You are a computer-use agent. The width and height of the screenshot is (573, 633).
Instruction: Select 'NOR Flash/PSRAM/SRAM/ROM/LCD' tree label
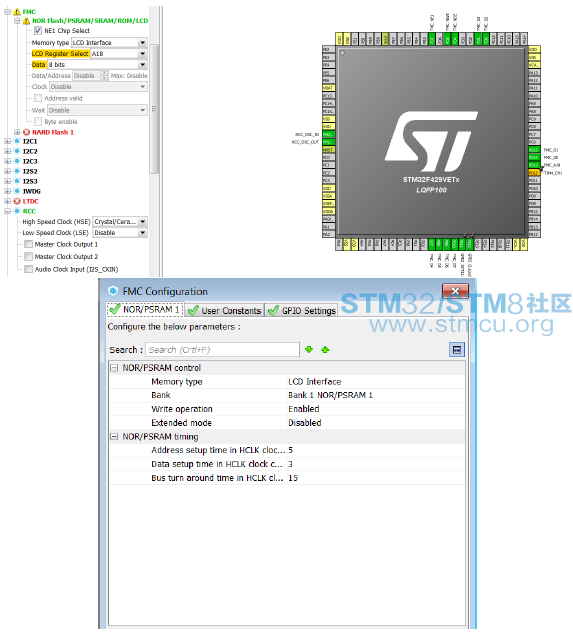[x=90, y=21]
